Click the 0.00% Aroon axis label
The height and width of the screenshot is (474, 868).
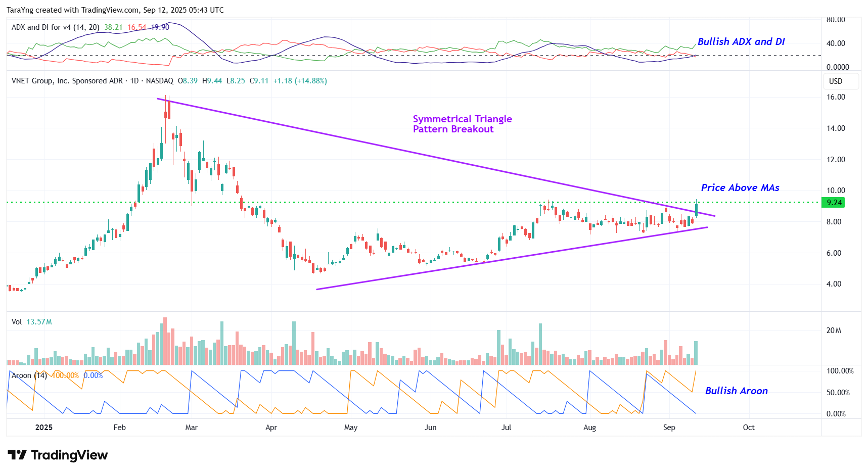click(836, 414)
